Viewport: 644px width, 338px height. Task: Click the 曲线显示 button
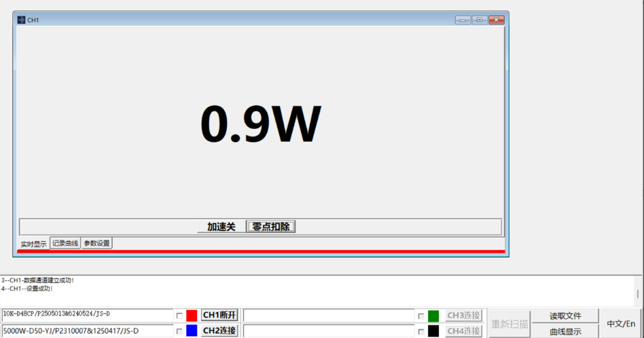click(x=566, y=331)
